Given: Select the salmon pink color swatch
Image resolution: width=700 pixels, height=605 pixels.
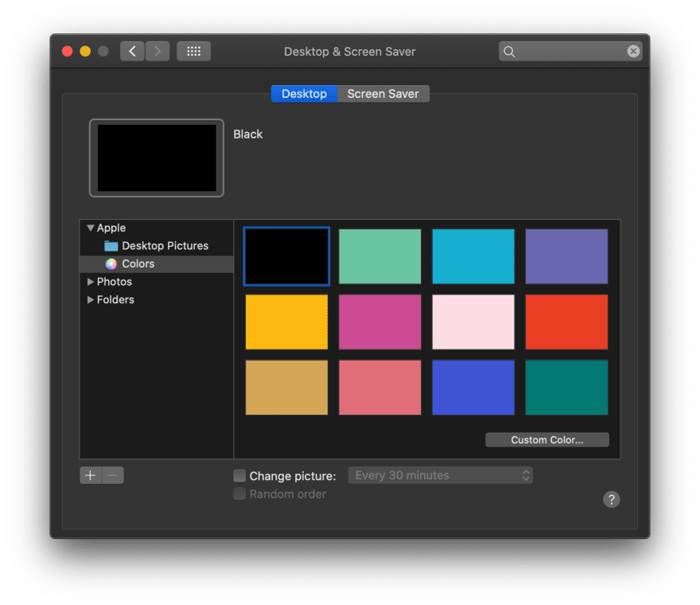Looking at the screenshot, I should coord(380,388).
